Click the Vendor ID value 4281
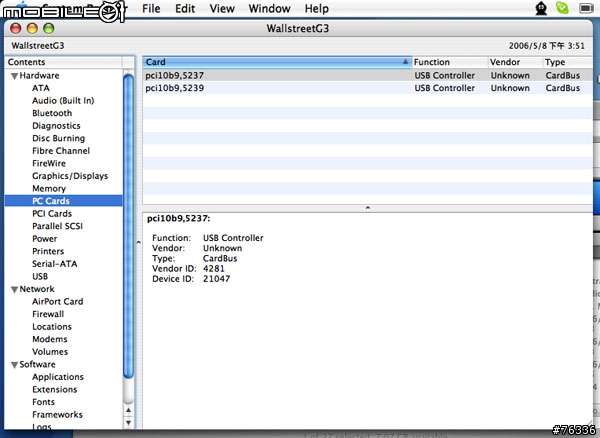Screen dimensions: 600x438 pyautogui.click(x=214, y=269)
